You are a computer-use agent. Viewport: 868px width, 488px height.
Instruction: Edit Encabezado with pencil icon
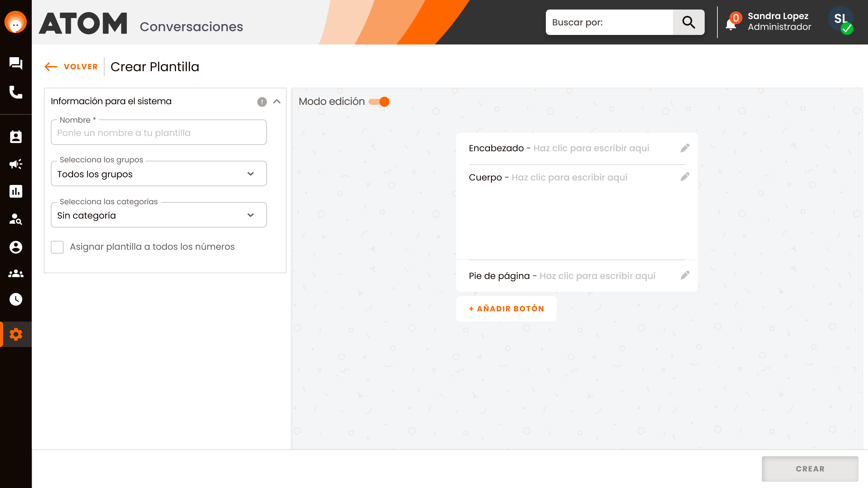click(x=685, y=148)
